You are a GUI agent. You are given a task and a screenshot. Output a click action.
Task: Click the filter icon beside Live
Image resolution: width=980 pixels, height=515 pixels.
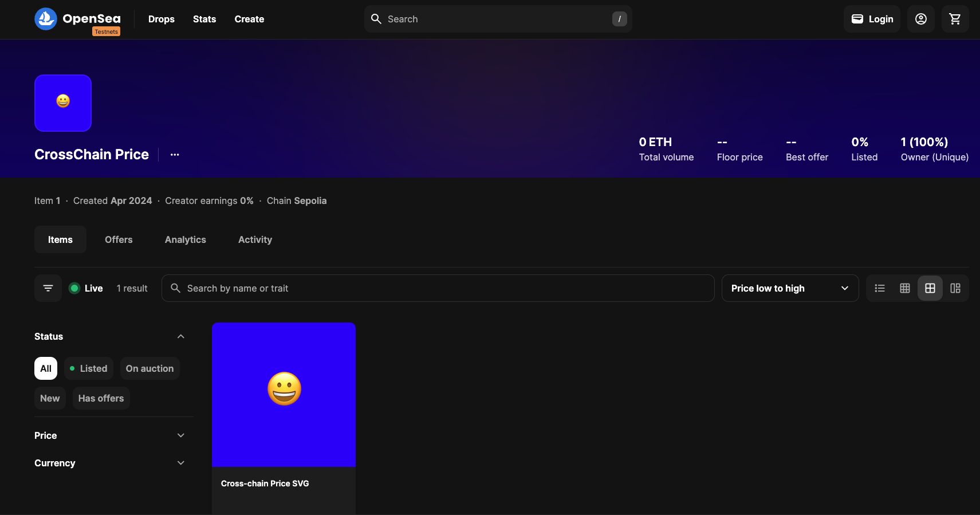48,288
